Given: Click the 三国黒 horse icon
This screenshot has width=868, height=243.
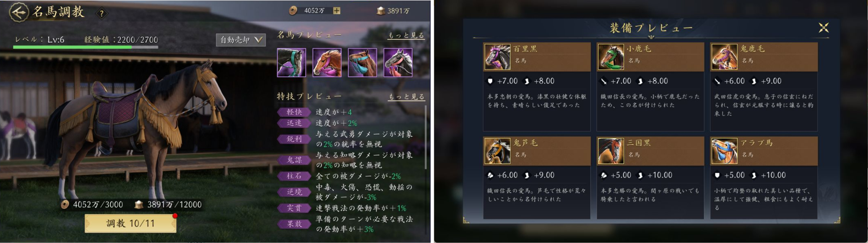Looking at the screenshot, I should 611,151.
